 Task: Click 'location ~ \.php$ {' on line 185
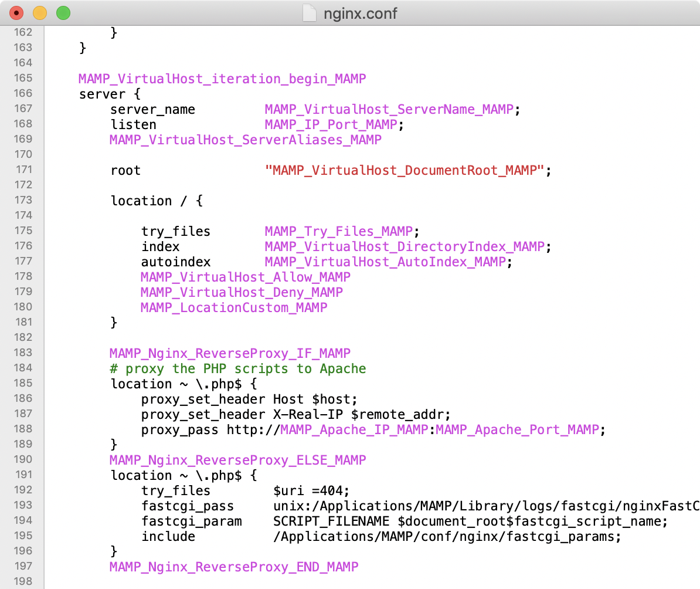(184, 384)
